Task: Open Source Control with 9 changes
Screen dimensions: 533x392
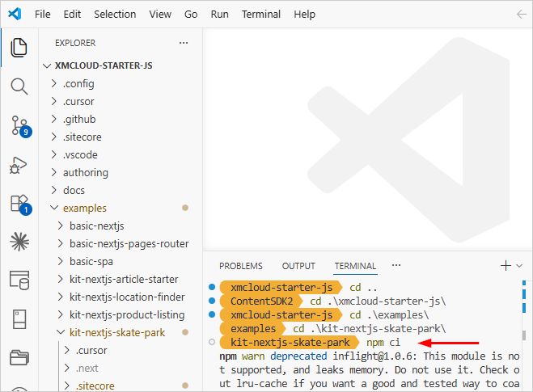Action: (21, 126)
